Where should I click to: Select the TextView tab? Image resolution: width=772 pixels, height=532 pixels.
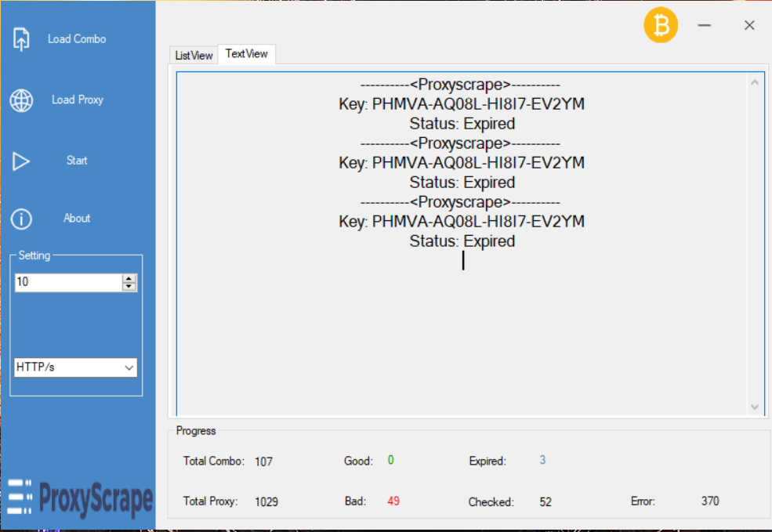247,53
